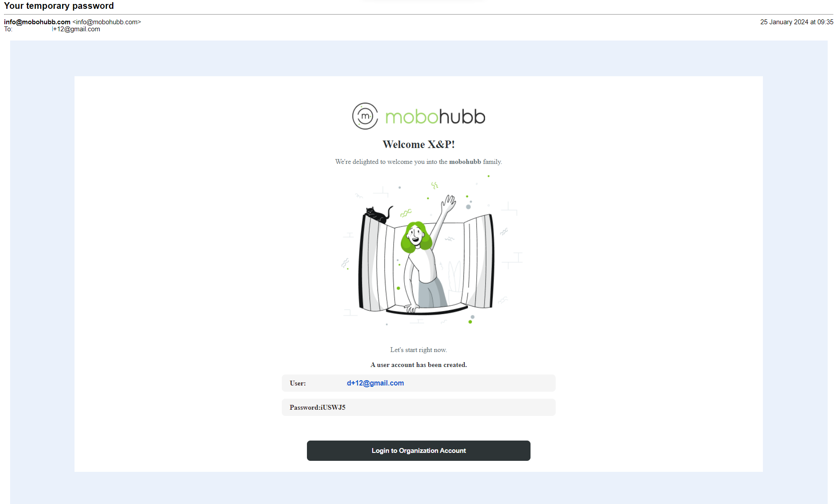The image size is (837, 504).
Task: Click the black cat in illustration
Action: 378,215
